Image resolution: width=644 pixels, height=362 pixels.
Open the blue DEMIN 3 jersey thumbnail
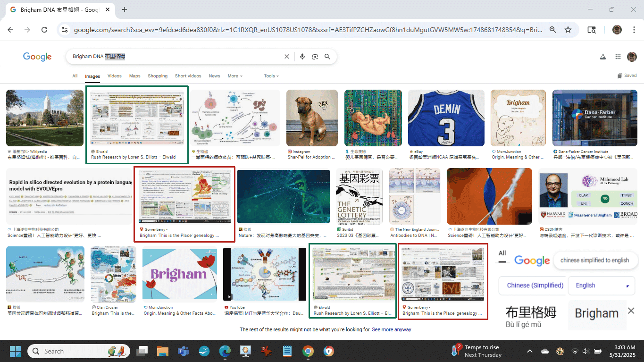(446, 118)
